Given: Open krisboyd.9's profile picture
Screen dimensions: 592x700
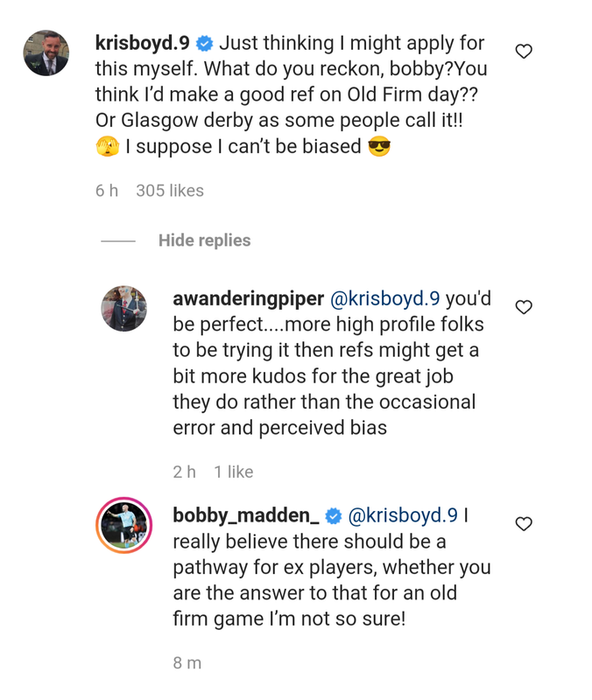Looking at the screenshot, I should point(46,53).
